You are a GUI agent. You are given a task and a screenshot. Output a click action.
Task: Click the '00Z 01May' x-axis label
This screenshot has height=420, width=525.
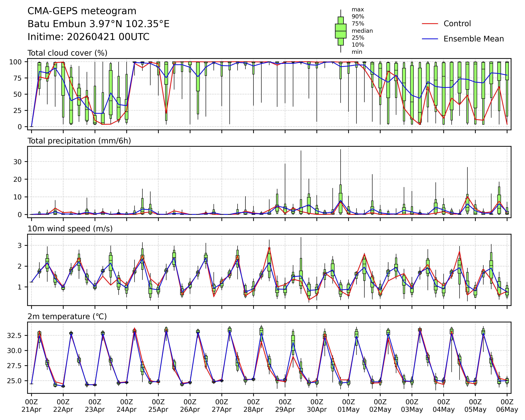tap(348, 406)
